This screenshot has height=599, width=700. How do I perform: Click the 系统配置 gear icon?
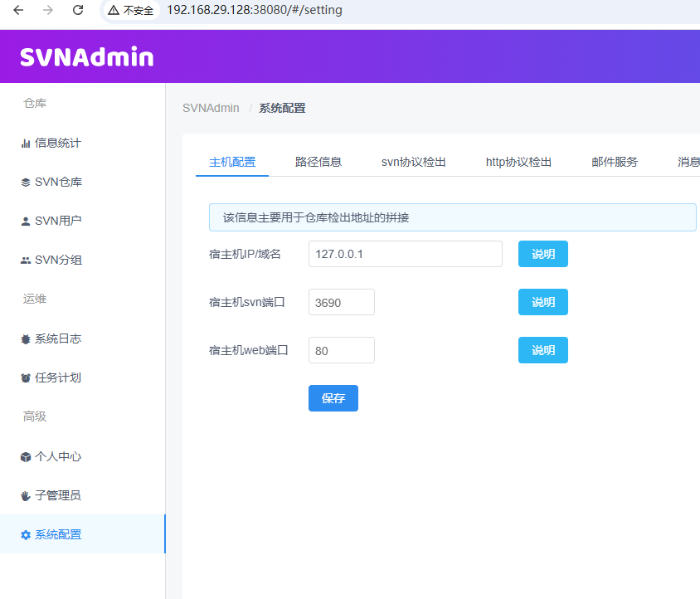click(x=26, y=534)
